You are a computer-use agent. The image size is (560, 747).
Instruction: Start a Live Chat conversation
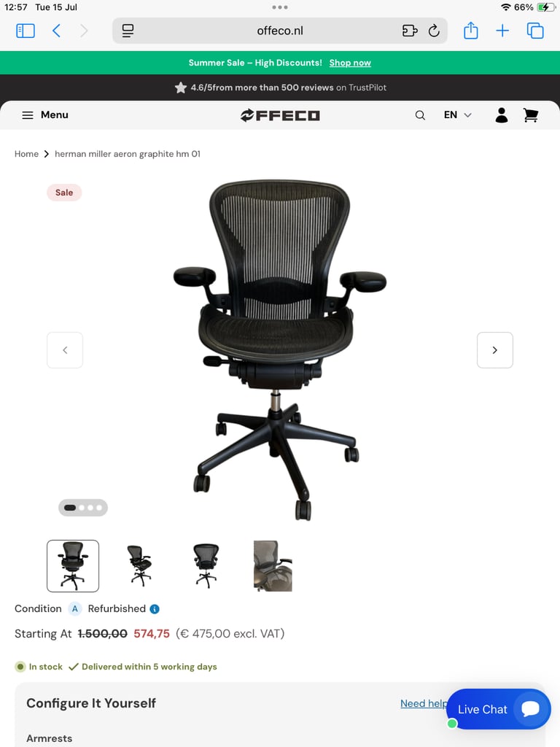coord(499,709)
